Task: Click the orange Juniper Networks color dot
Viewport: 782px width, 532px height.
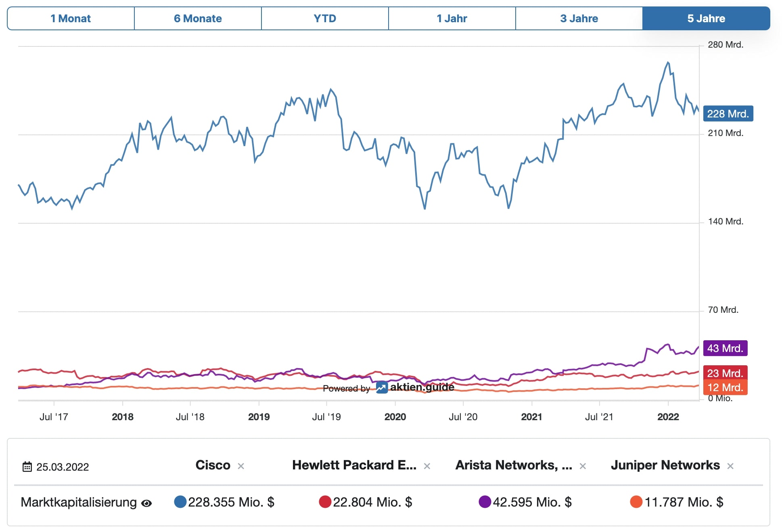Action: pos(636,502)
